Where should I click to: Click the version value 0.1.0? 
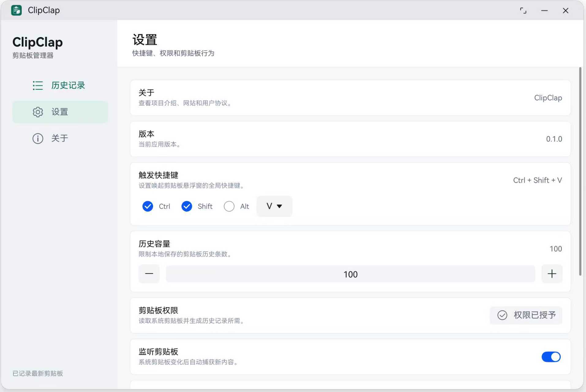(x=554, y=139)
